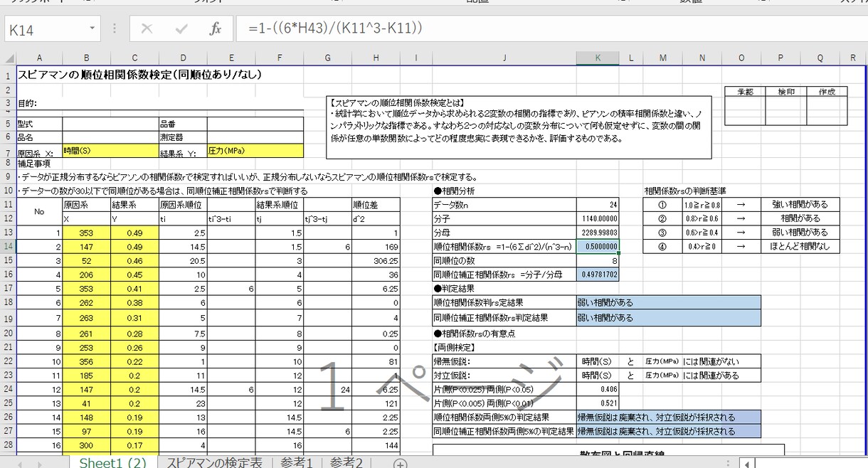
Task: Click the ●相関分析 section heading
Action: pyautogui.click(x=455, y=191)
